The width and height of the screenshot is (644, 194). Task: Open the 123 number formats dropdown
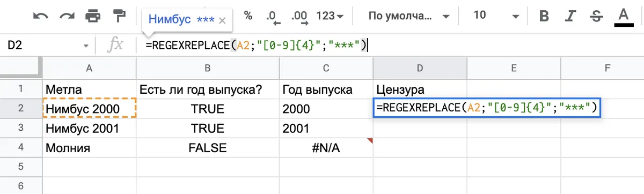pos(331,16)
